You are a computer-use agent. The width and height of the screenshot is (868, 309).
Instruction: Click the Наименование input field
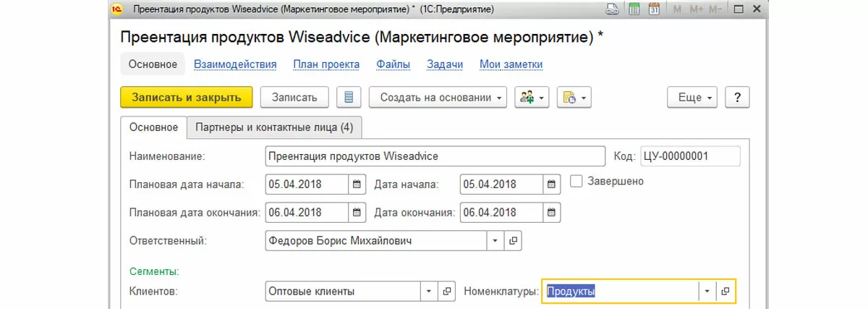coord(435,156)
